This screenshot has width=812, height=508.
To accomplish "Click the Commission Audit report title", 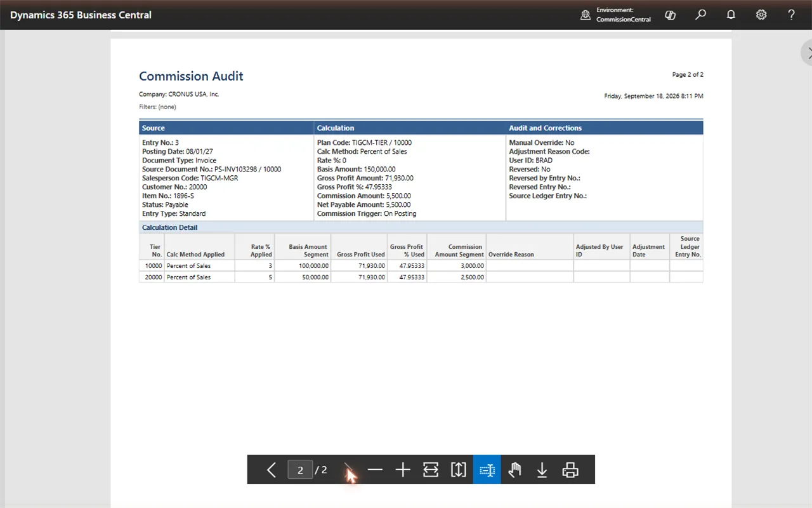I will tap(191, 76).
